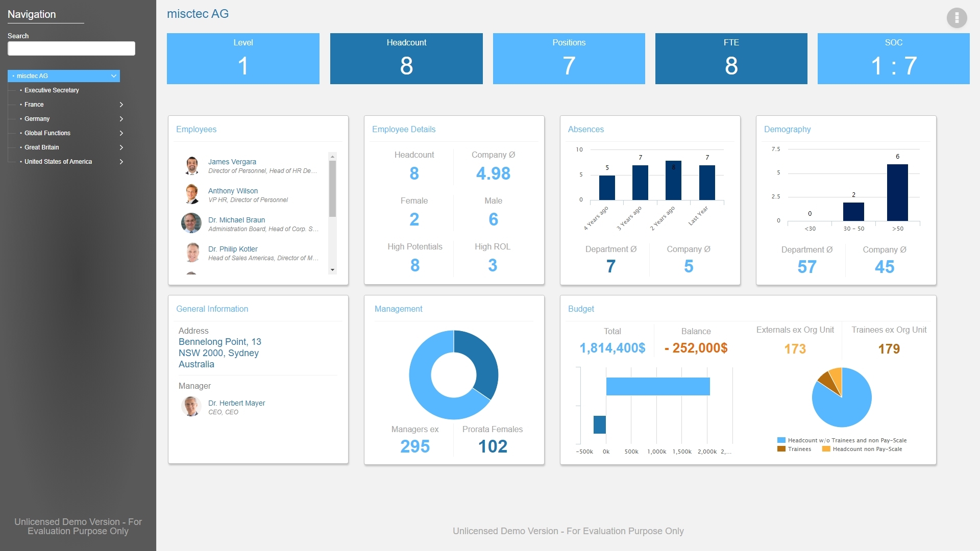Select Great Britain in navigation tree
This screenshot has width=980, height=551.
point(42,147)
